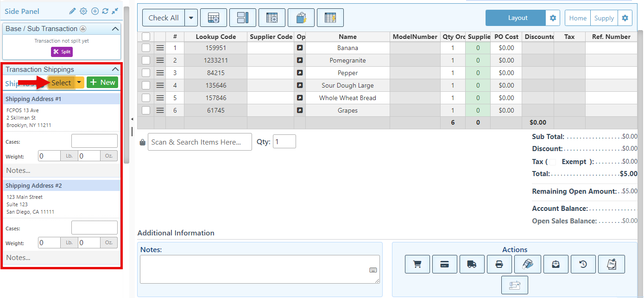Click the pencil edit icon in Side Panel

(72, 11)
